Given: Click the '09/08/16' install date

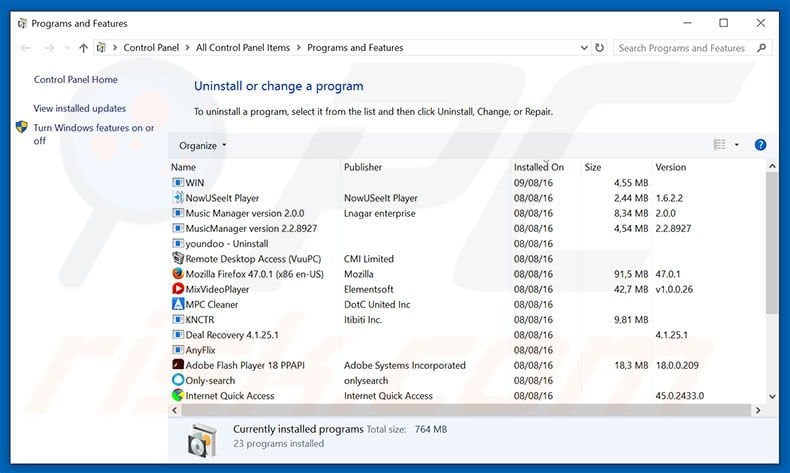Looking at the screenshot, I should (x=533, y=182).
